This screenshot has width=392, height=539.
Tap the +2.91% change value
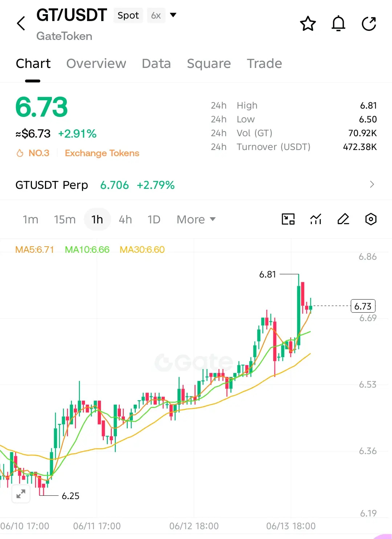click(x=77, y=134)
